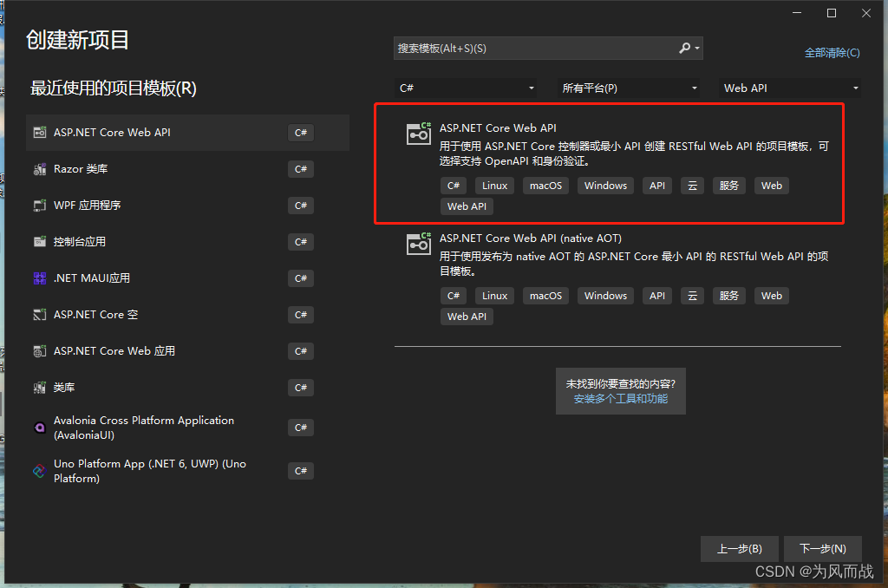Select the ASP.NET Core Web API (native AOT) icon

[x=419, y=244]
